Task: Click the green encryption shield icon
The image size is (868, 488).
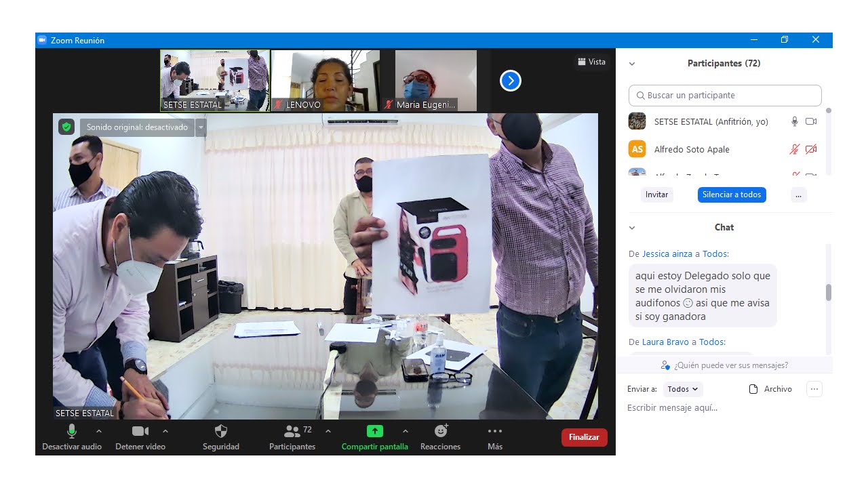Action: click(x=66, y=127)
